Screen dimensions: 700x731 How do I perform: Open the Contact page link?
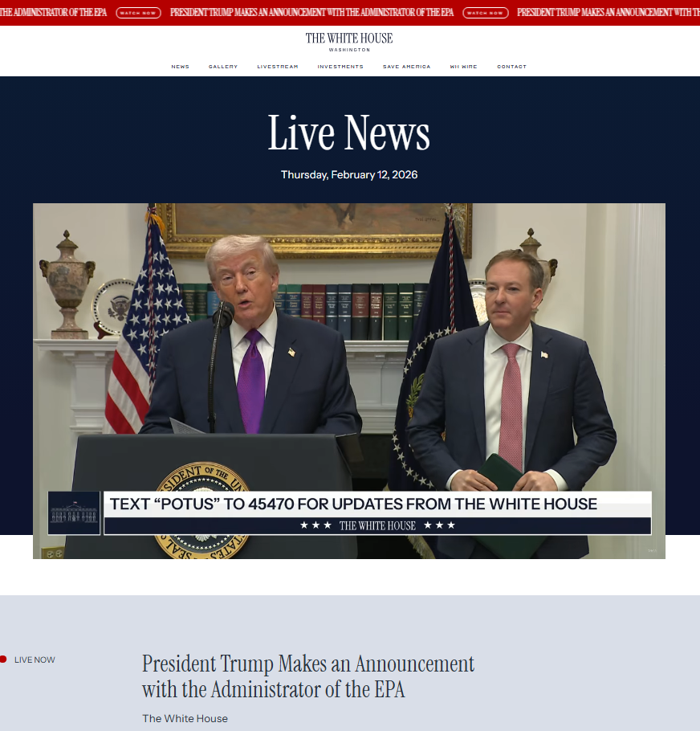coord(511,67)
